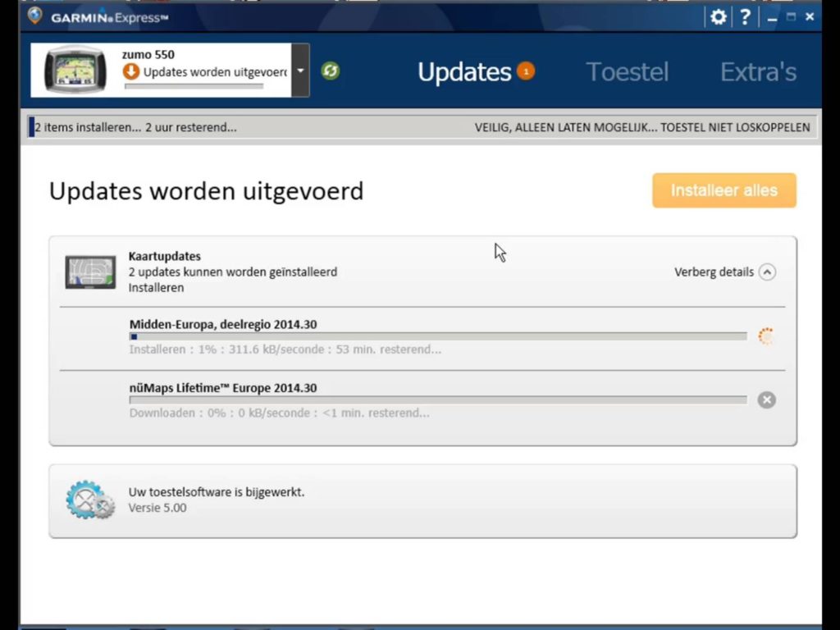
Task: Click the Midden-Europa install progress bar
Action: click(438, 336)
